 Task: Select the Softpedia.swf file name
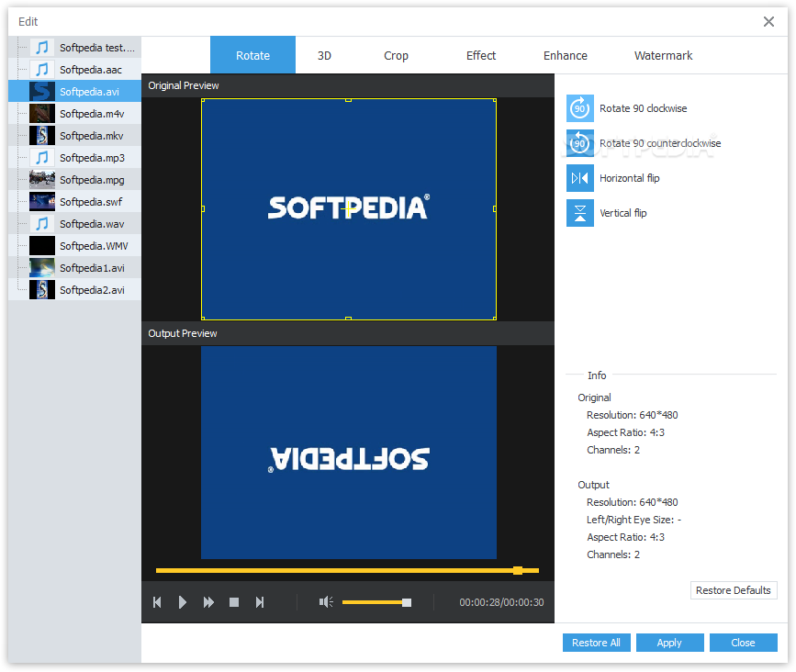[91, 202]
